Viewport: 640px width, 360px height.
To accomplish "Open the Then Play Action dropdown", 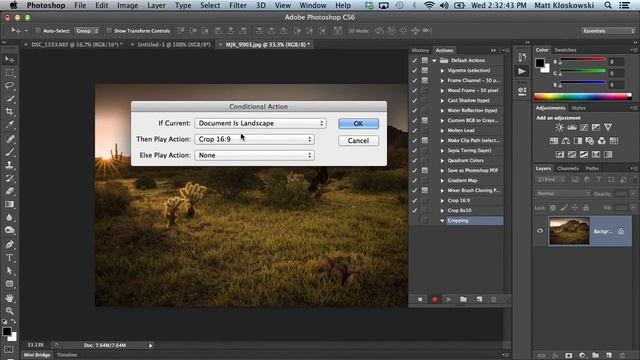I will 254,139.
